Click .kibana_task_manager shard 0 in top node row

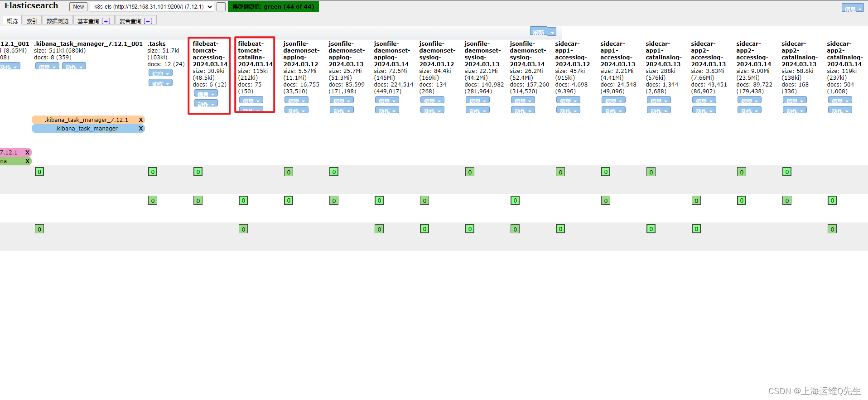39,172
